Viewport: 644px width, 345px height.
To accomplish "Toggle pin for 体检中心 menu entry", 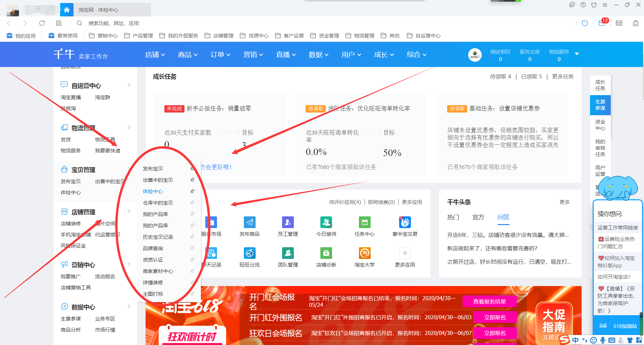I will [x=192, y=191].
